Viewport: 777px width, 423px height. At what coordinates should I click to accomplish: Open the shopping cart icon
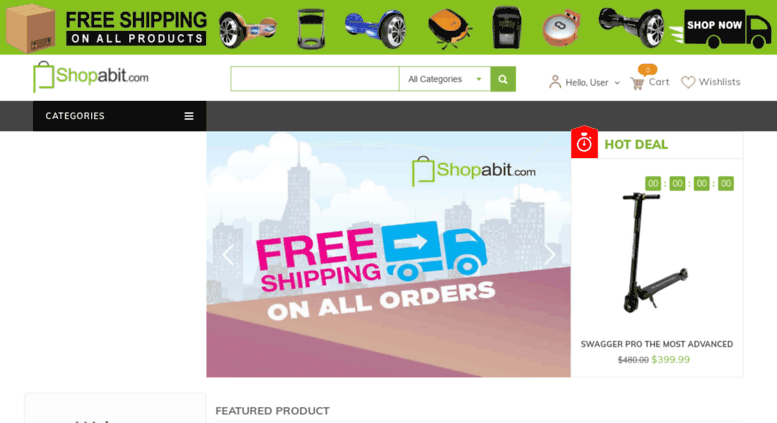[637, 83]
